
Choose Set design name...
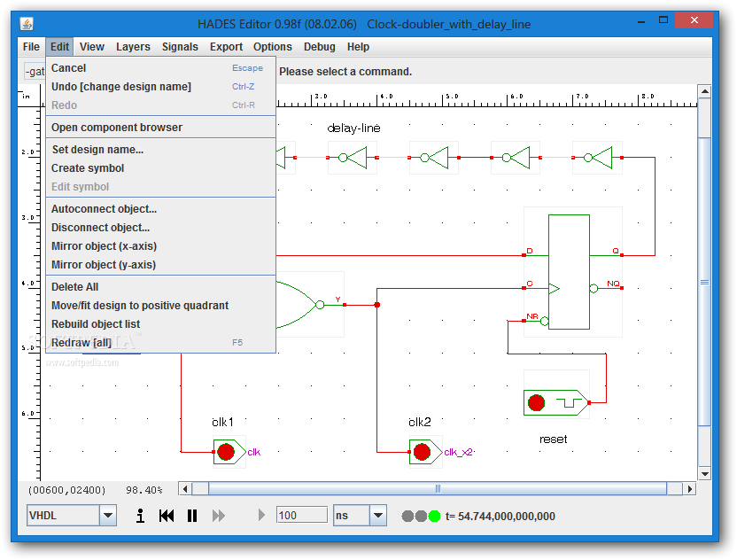click(160, 150)
